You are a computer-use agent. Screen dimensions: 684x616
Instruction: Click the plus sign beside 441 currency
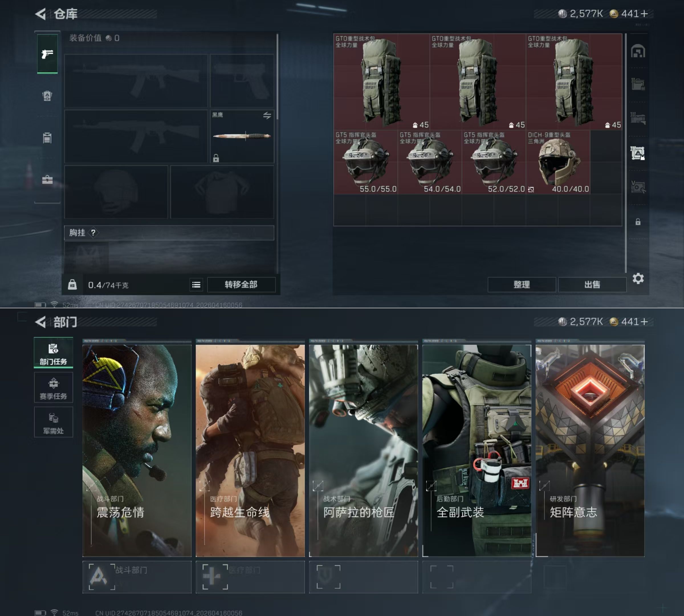[644, 14]
